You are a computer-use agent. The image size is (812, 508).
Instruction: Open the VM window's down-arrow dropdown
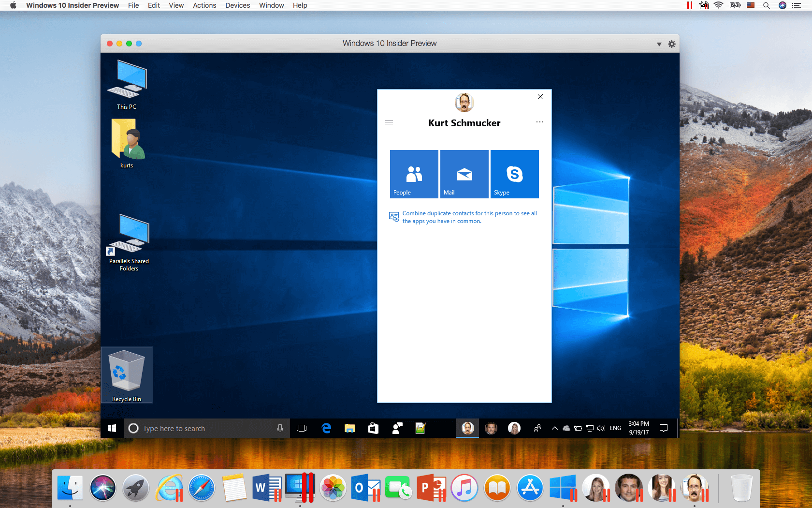coord(659,44)
